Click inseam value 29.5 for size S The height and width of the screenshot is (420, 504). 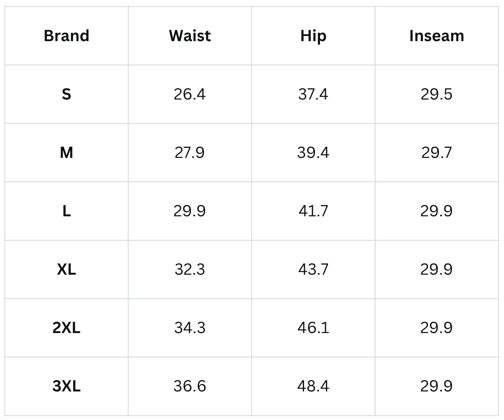[x=437, y=94]
